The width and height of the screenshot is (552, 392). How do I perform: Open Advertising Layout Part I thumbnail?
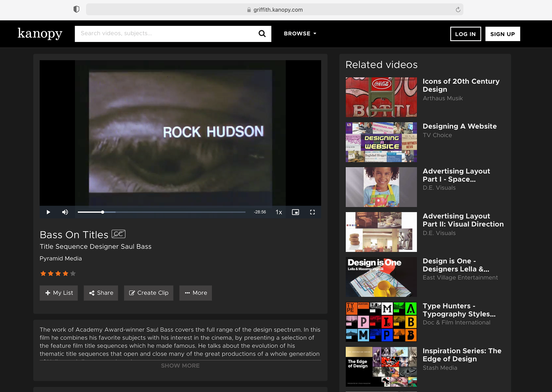click(x=381, y=187)
